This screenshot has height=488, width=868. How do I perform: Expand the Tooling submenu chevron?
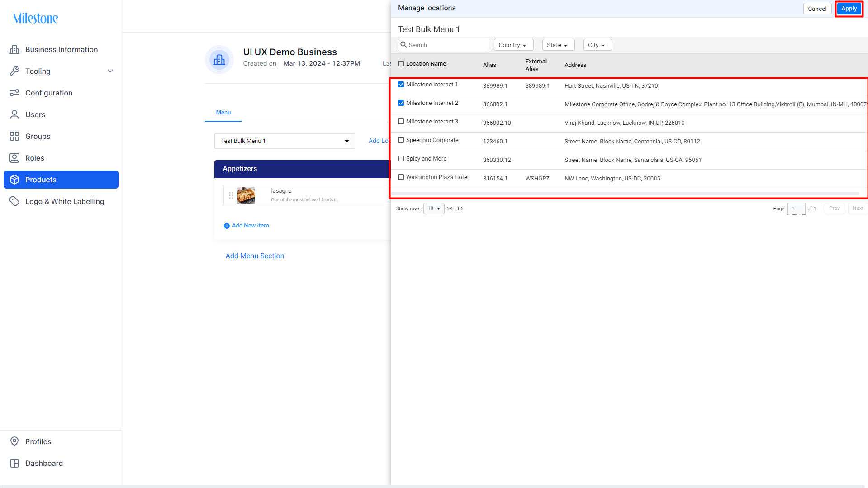click(110, 71)
